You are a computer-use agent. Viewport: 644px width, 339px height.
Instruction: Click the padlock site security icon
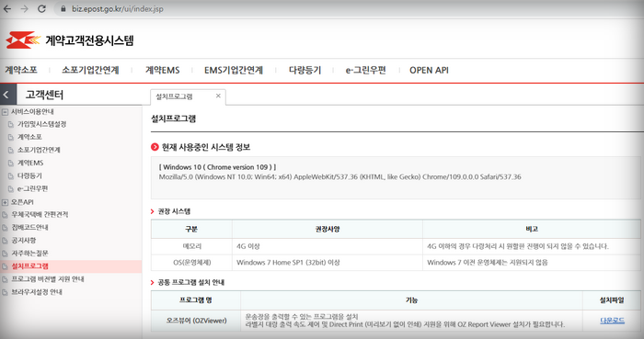pos(63,8)
